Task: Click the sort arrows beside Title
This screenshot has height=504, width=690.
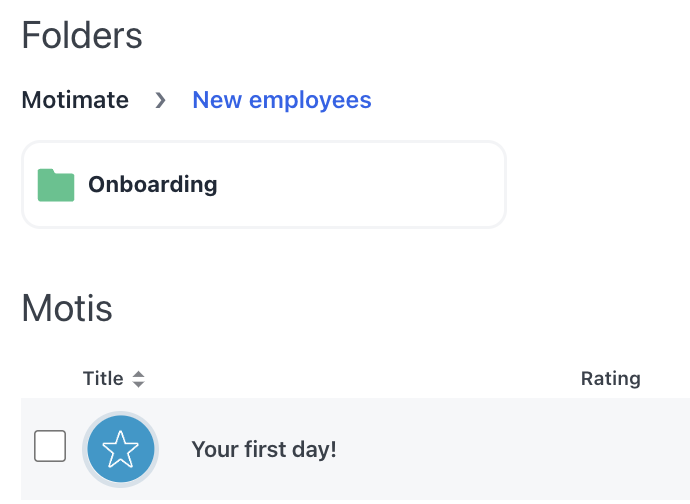Action: (x=138, y=379)
